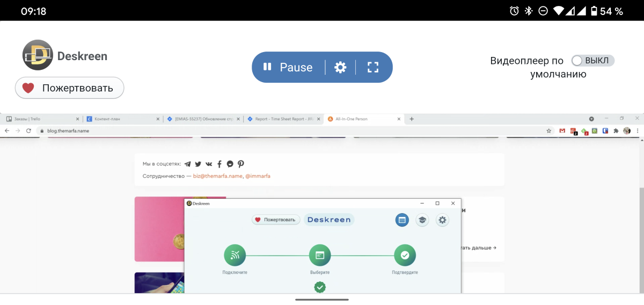Switch to the EMIAS-55237 tab
This screenshot has width=644, height=305.
click(203, 119)
